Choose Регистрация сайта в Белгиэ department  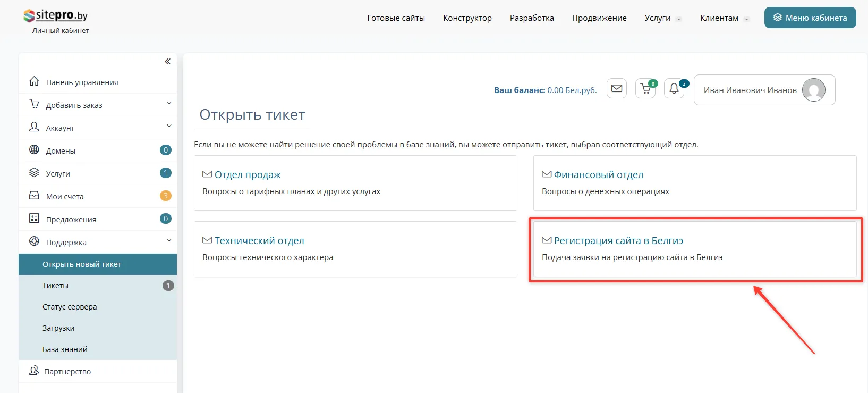[x=618, y=241]
